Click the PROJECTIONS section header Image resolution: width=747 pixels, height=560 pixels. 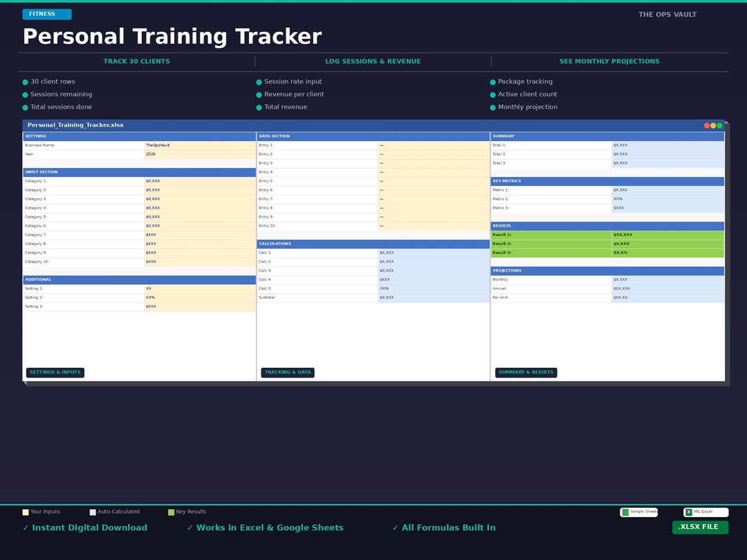pyautogui.click(x=607, y=270)
